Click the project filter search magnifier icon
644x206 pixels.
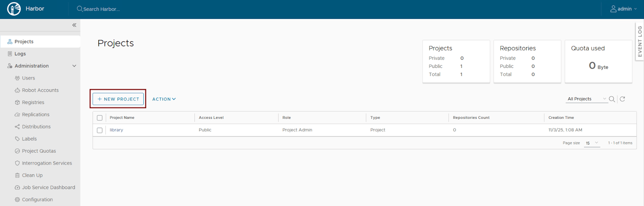[x=612, y=99]
